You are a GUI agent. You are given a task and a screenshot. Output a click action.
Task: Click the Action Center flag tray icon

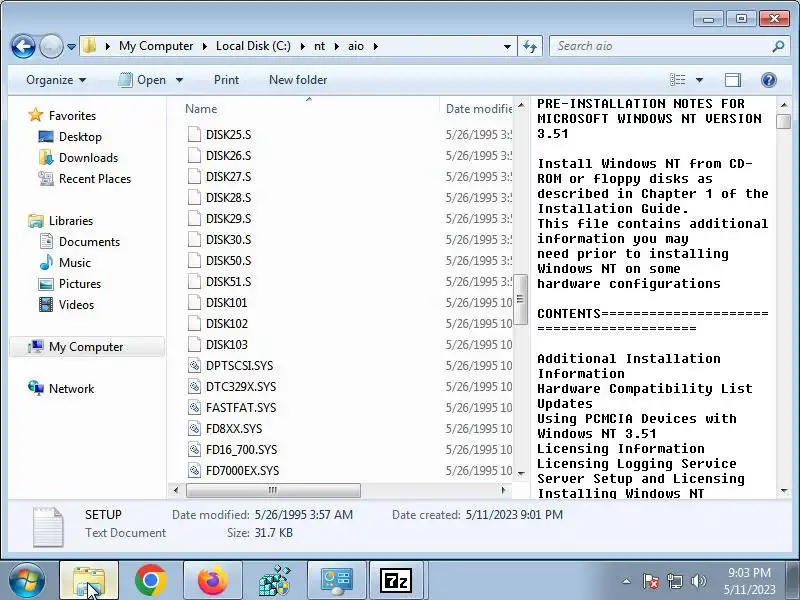click(x=651, y=581)
